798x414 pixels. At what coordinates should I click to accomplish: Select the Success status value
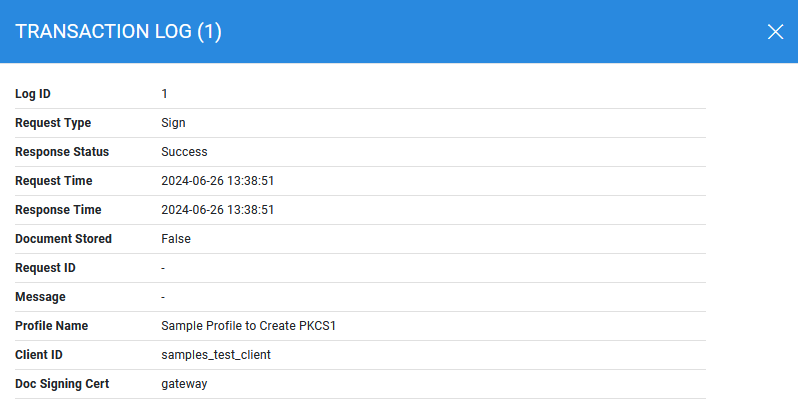tap(184, 152)
